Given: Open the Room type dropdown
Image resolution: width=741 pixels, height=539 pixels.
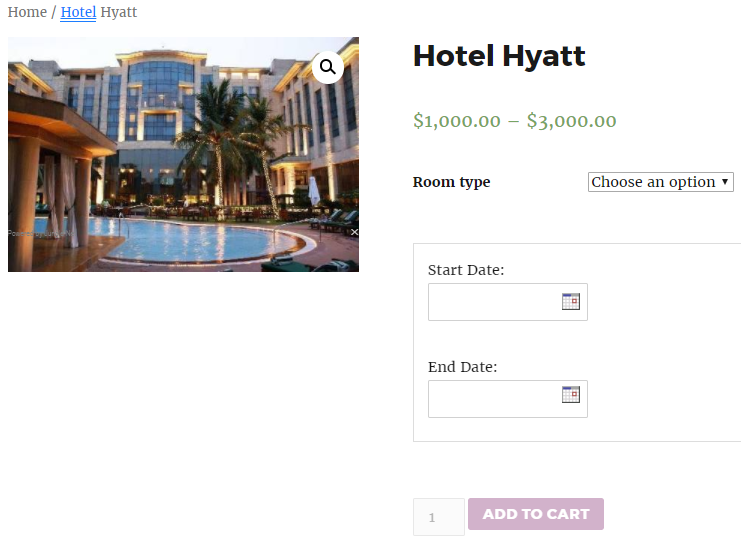Looking at the screenshot, I should click(660, 182).
